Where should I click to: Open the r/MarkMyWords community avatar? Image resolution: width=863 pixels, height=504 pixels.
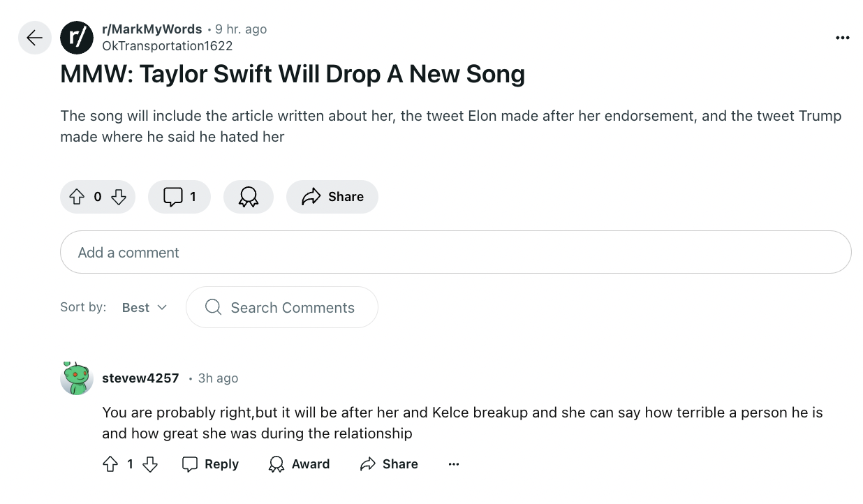pyautogui.click(x=77, y=38)
